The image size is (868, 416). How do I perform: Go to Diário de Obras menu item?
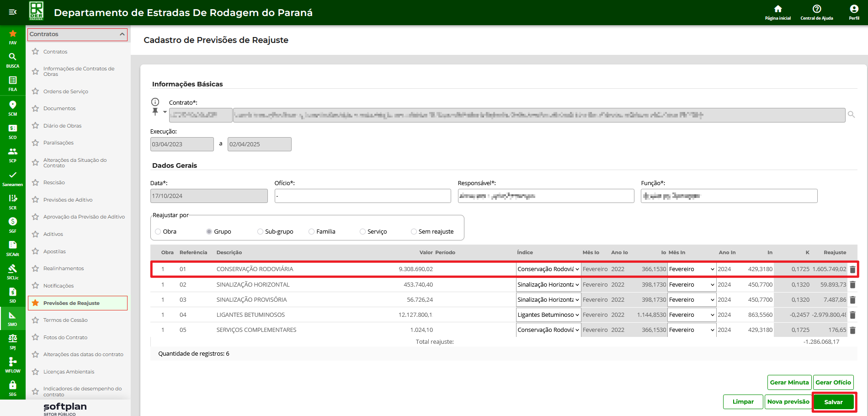pyautogui.click(x=62, y=126)
